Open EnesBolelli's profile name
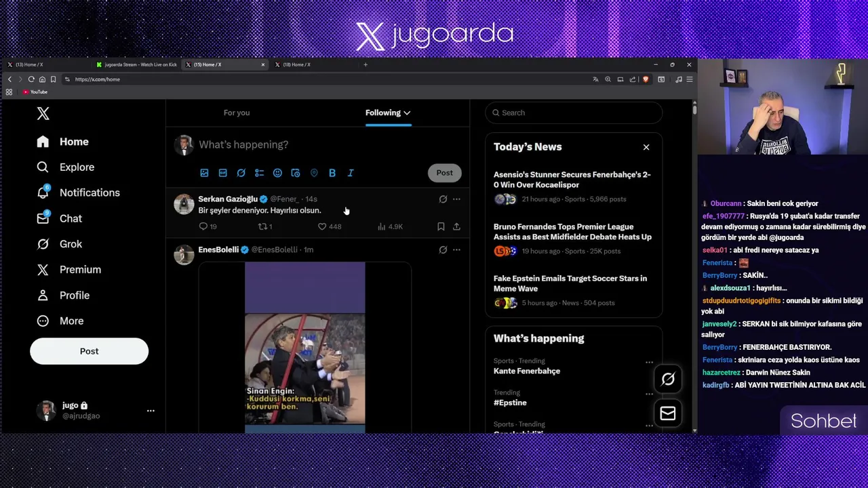The image size is (868, 488). pyautogui.click(x=218, y=249)
